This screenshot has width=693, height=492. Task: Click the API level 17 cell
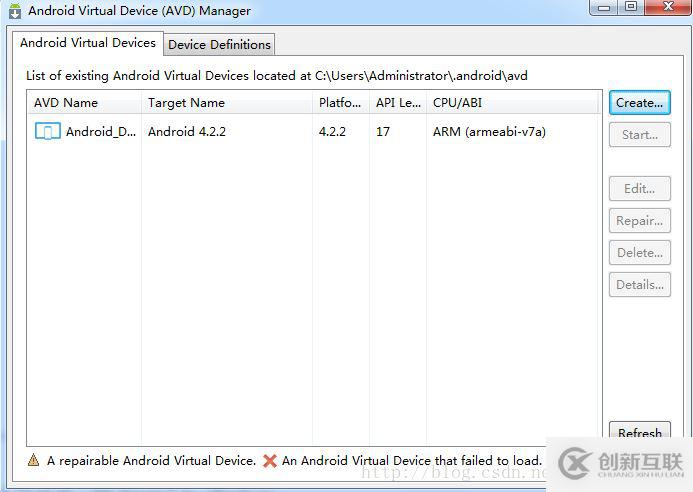[383, 132]
